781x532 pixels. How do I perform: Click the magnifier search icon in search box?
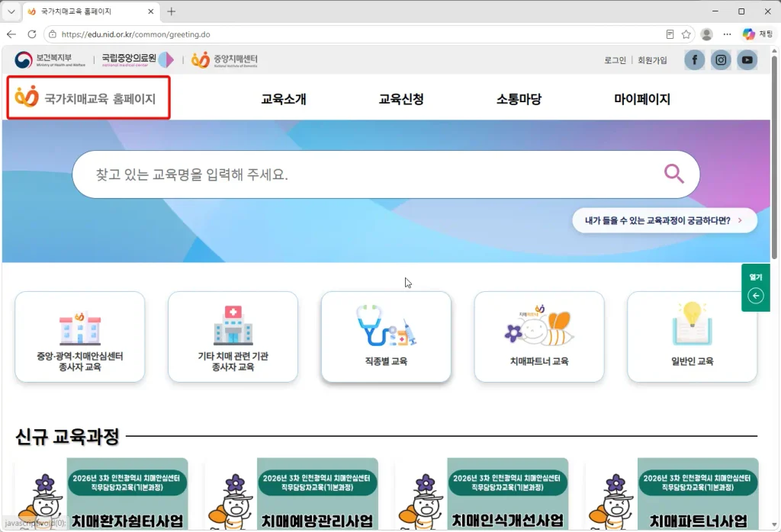(674, 175)
